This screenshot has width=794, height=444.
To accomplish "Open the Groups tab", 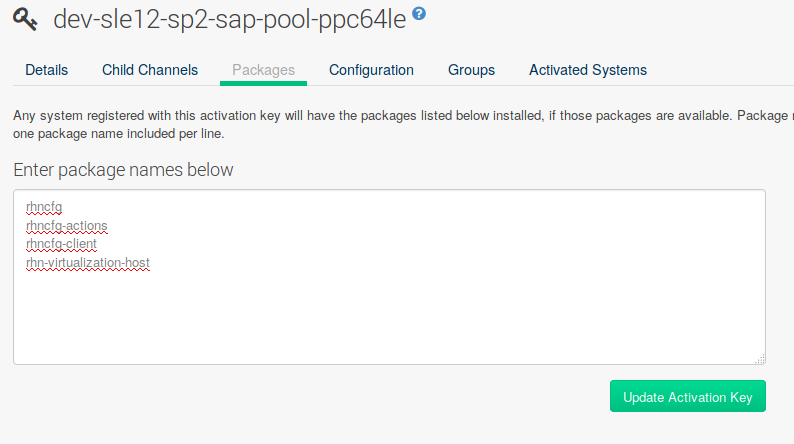I will [471, 70].
